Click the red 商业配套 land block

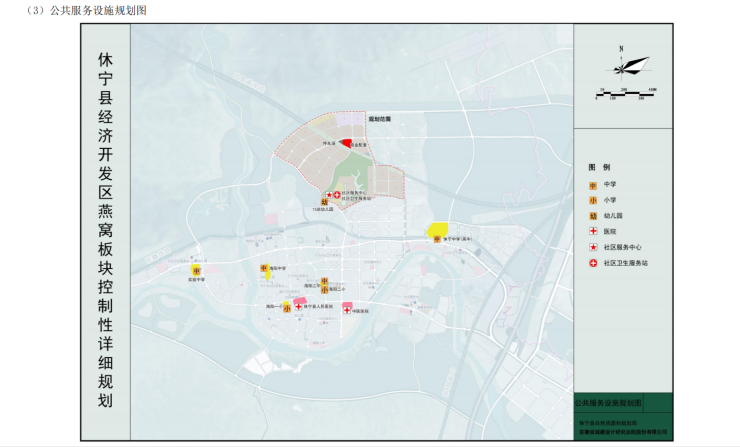347,143
